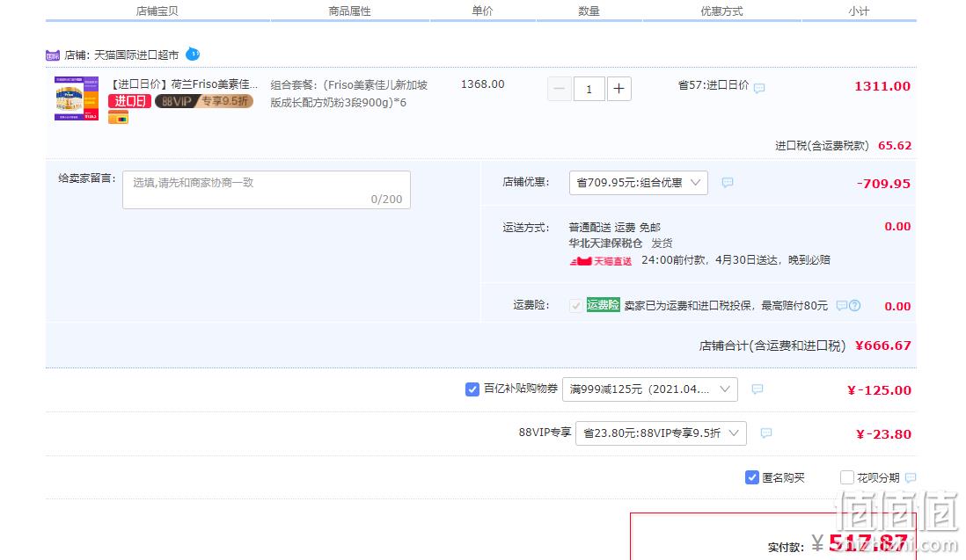
Task: Uncheck the 百亿补贴购物券 checkbox
Action: 472,389
